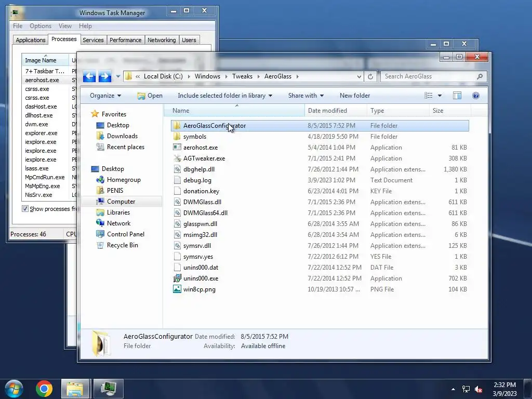This screenshot has width=532, height=399.
Task: Open Recent places under Favorites
Action: (x=126, y=147)
